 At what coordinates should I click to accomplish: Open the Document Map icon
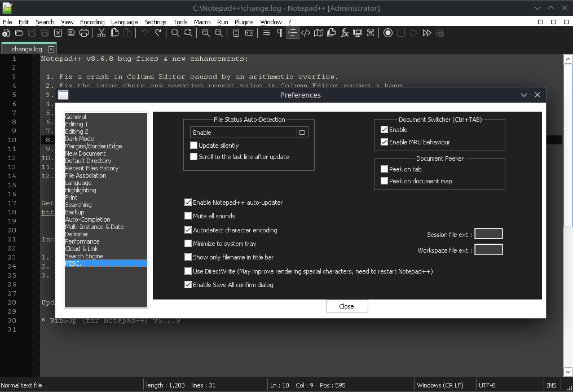point(319,33)
